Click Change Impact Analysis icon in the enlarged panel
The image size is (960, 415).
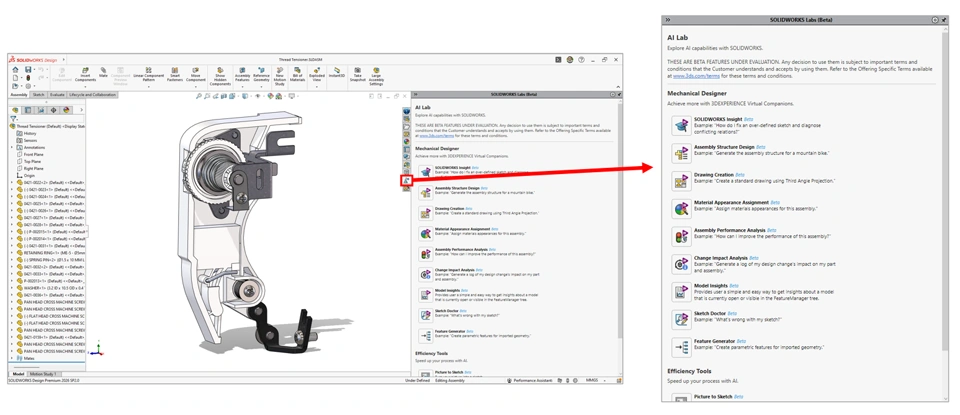[681, 264]
